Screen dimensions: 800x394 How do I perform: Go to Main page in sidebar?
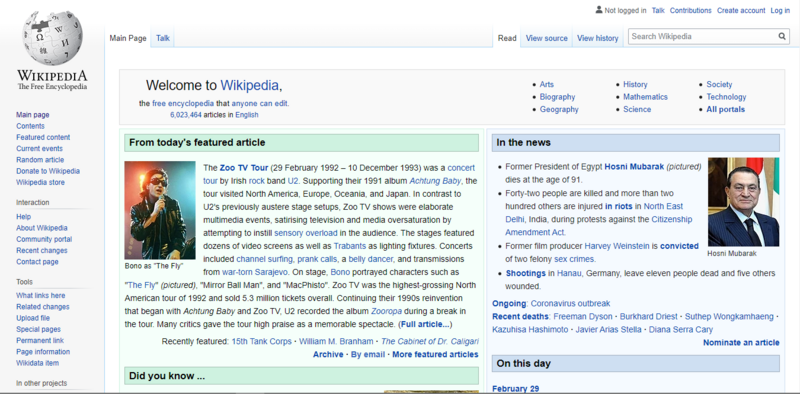[33, 115]
